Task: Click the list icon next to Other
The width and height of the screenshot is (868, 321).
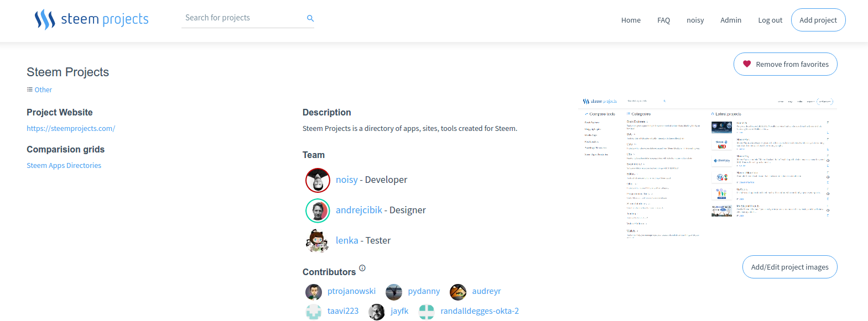Action: 30,90
